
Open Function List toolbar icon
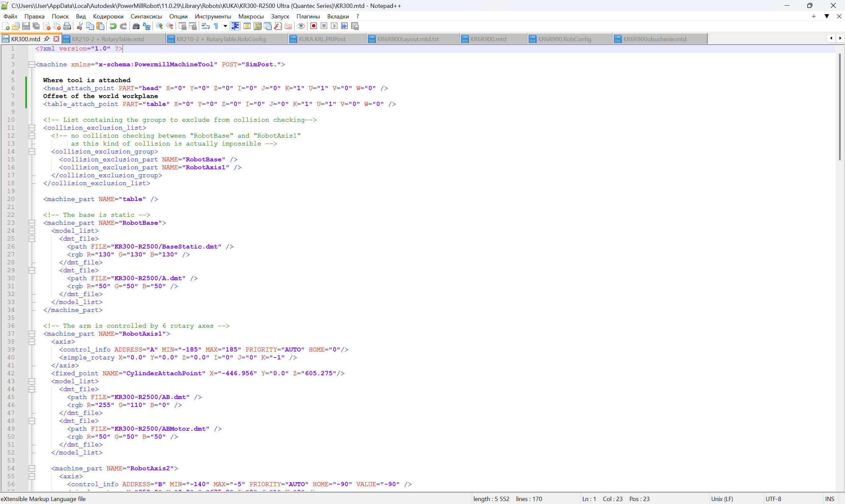tap(278, 26)
